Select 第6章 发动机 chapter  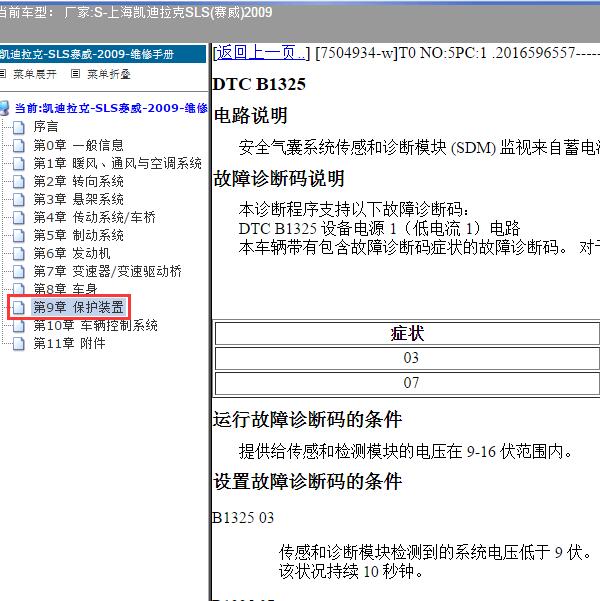coord(72,253)
